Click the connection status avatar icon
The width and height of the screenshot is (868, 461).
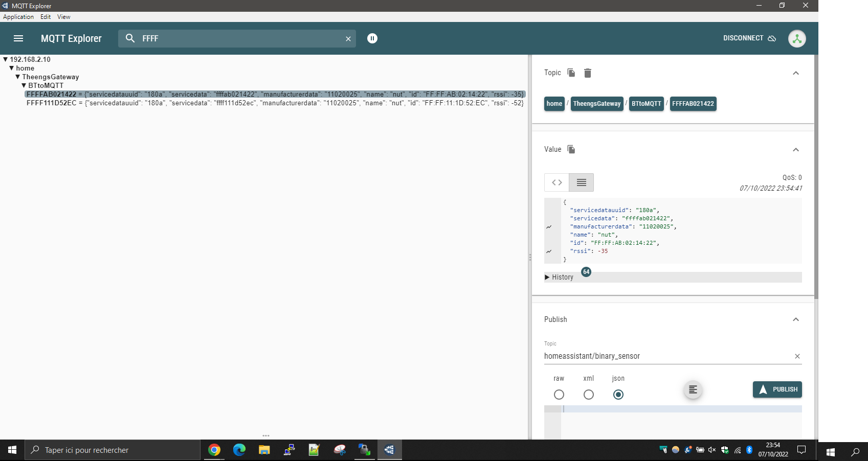tap(796, 38)
